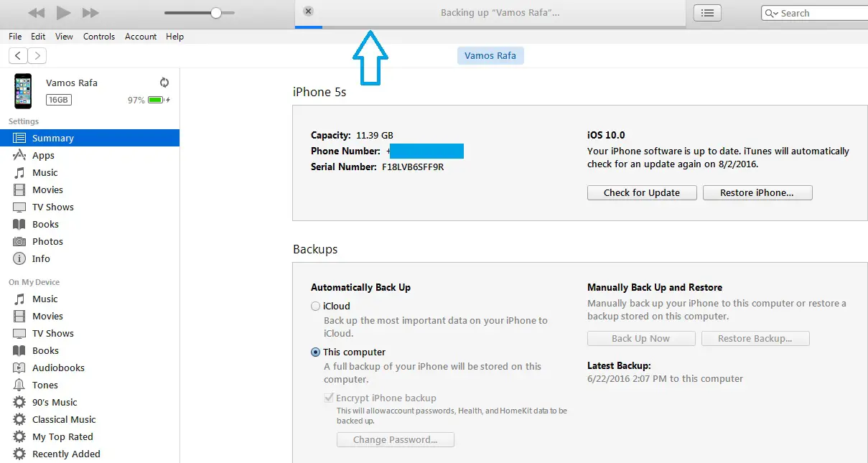Image resolution: width=868 pixels, height=463 pixels.
Task: Go back with the left chevron button
Action: pyautogui.click(x=18, y=55)
